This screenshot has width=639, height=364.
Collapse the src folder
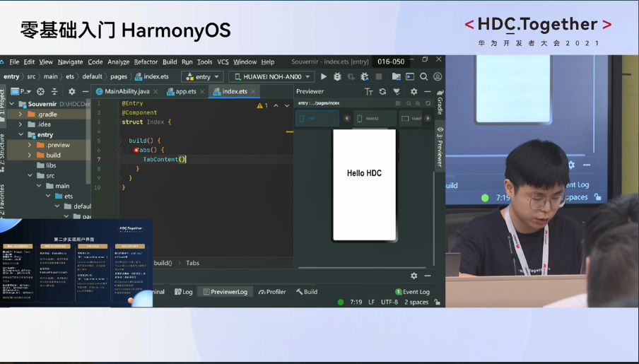coord(30,176)
